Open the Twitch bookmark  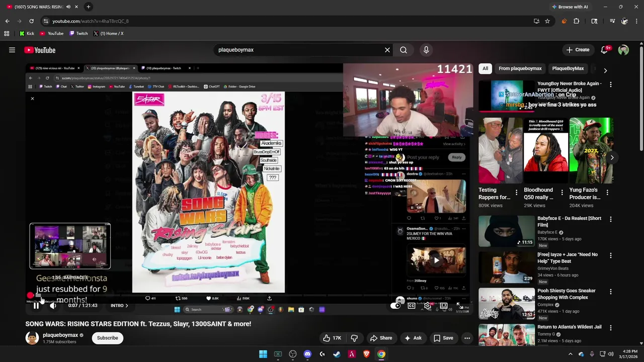click(x=78, y=34)
